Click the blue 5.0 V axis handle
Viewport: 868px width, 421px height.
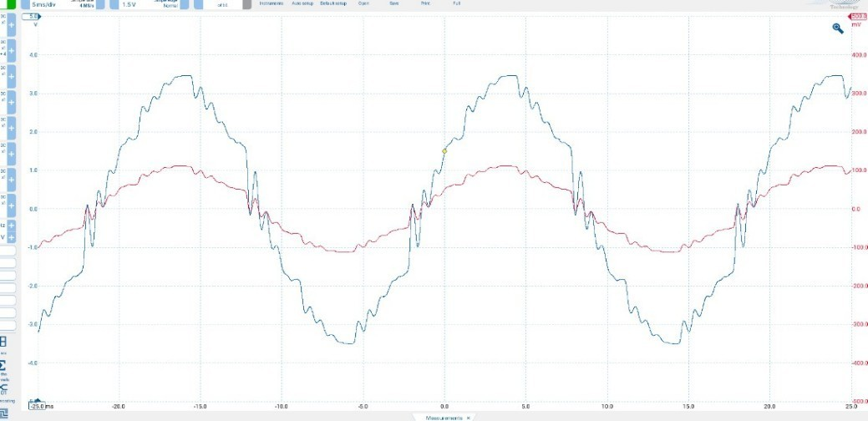pyautogui.click(x=32, y=17)
